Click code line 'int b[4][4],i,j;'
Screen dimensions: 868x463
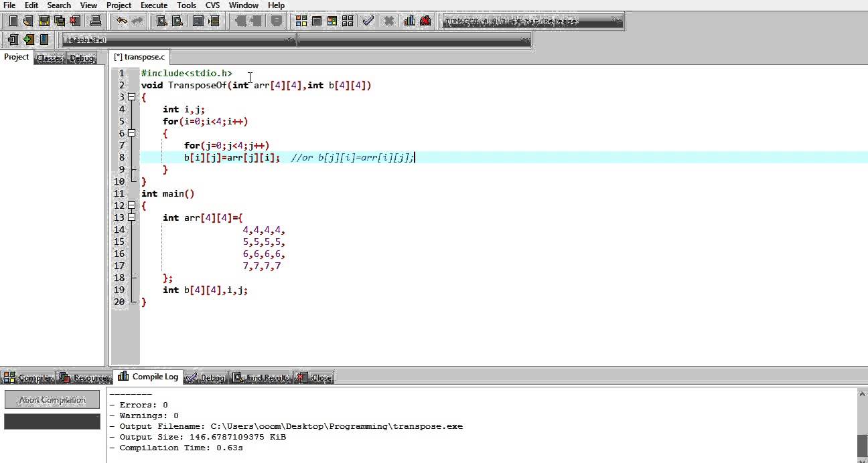click(205, 290)
